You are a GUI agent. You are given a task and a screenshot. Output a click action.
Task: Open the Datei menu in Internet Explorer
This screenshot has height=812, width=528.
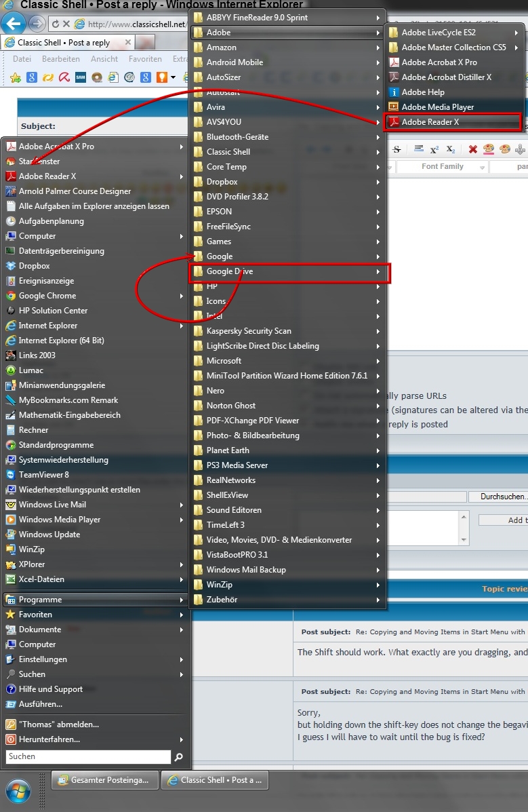pyautogui.click(x=22, y=59)
